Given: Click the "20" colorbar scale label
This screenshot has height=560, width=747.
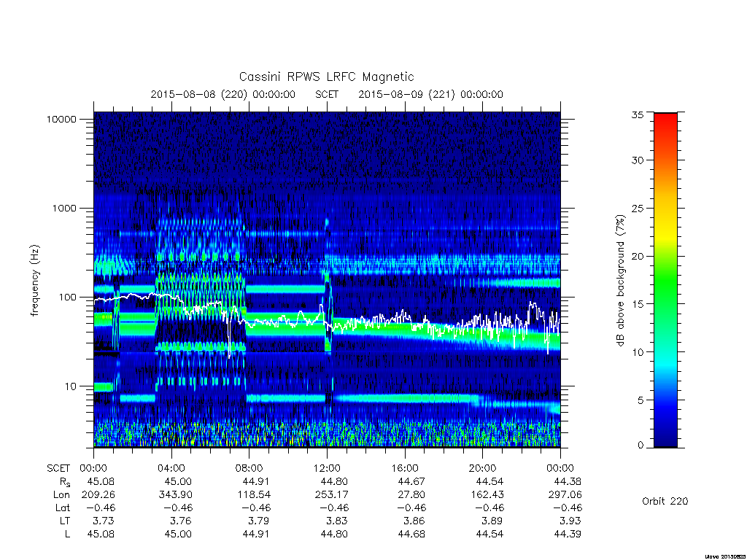Looking at the screenshot, I should [x=637, y=256].
